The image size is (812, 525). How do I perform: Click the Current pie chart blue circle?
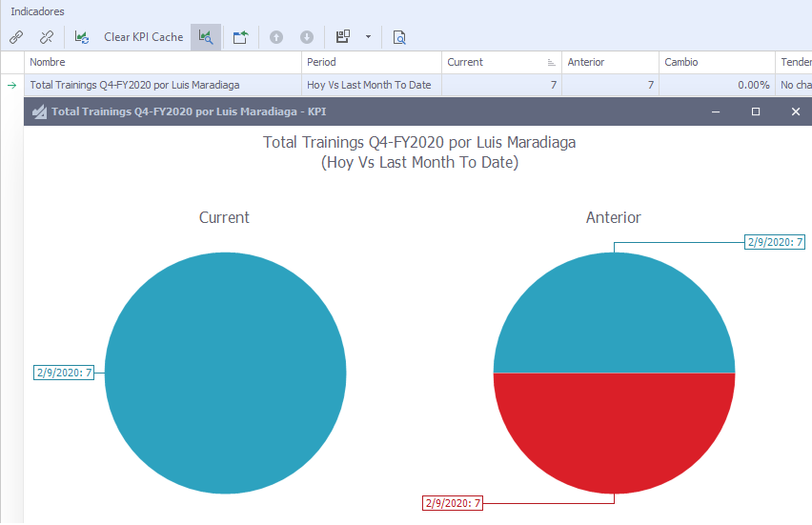pos(225,374)
